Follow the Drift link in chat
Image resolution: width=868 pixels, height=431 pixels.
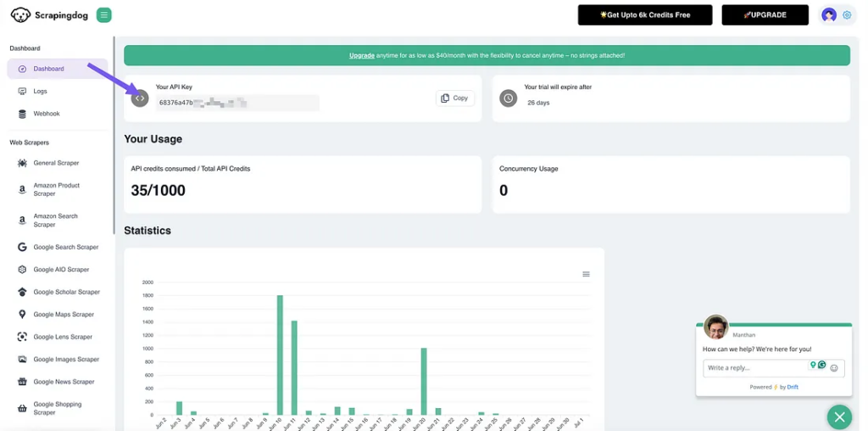[x=793, y=387]
